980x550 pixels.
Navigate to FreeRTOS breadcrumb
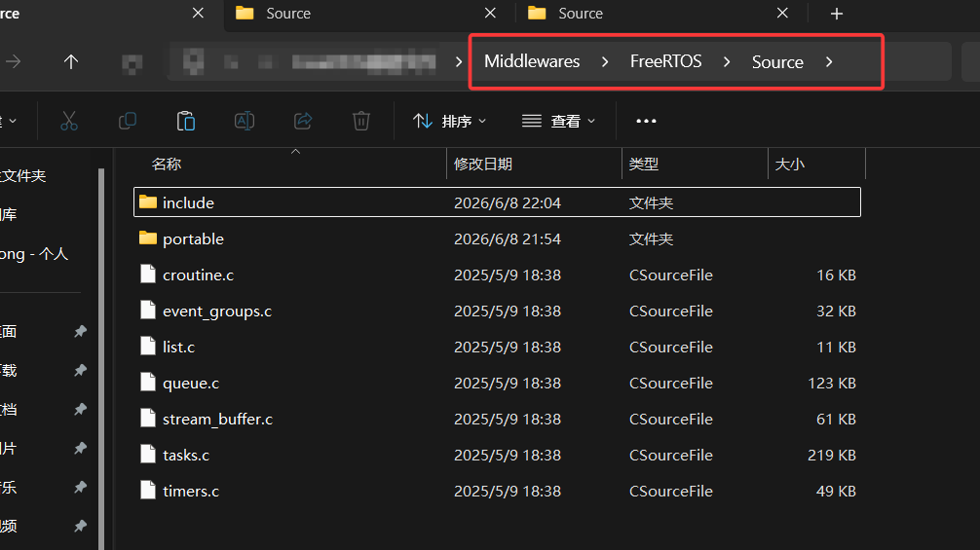(x=665, y=61)
